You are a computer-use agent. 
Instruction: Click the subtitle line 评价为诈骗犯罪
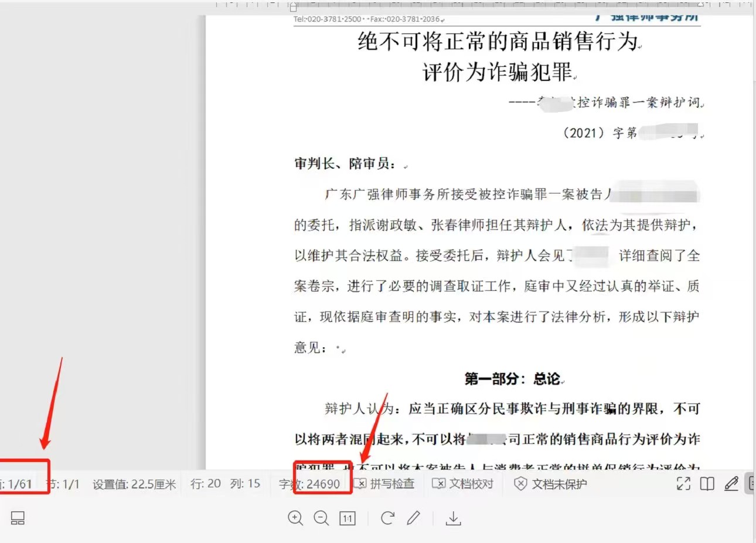(x=498, y=72)
